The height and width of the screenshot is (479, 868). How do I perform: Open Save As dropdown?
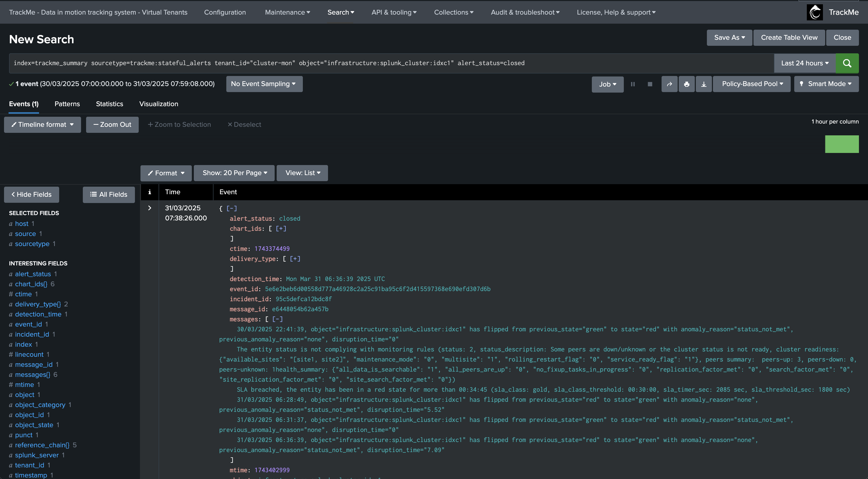pos(730,37)
